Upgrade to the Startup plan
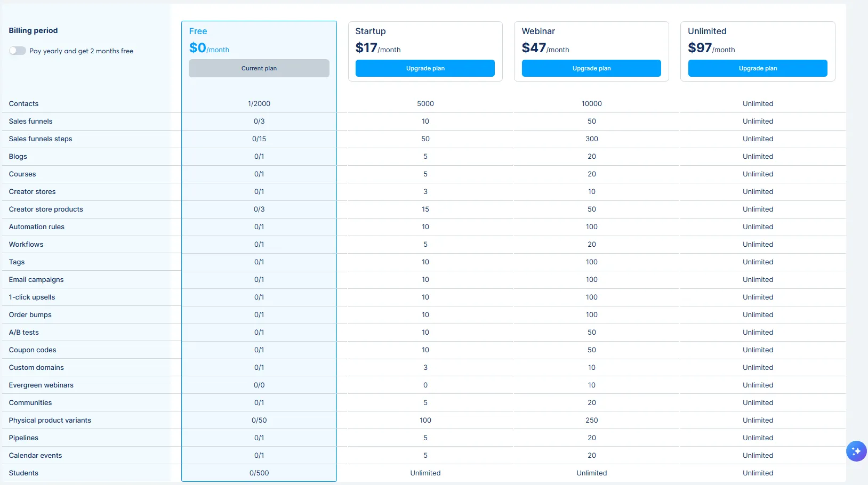Screen dimensions: 868x485 point(425,68)
